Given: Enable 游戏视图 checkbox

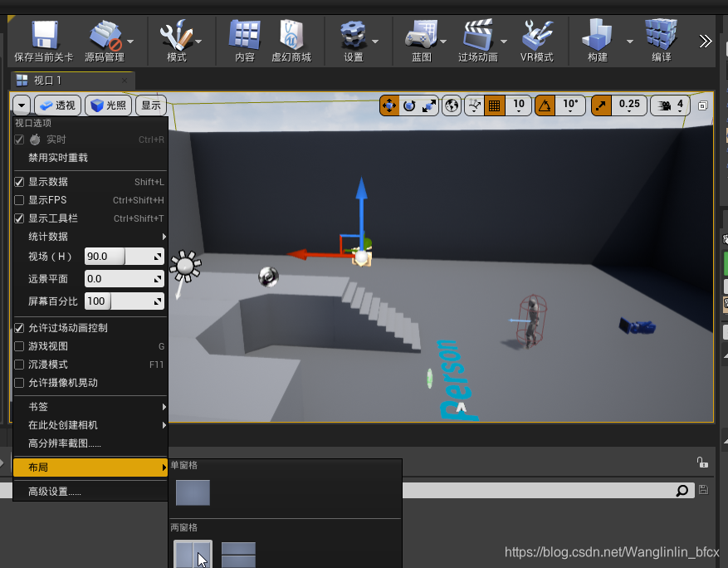Looking at the screenshot, I should (19, 346).
